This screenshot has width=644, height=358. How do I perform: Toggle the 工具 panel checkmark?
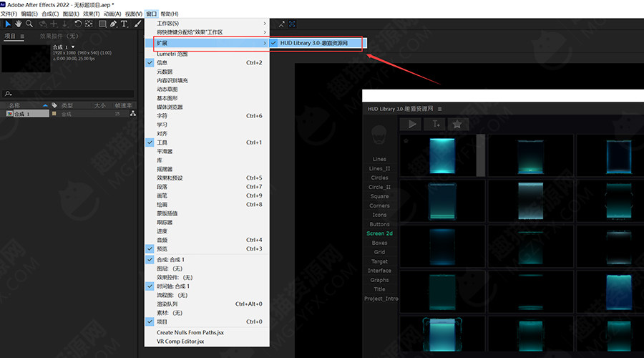pyautogui.click(x=150, y=142)
